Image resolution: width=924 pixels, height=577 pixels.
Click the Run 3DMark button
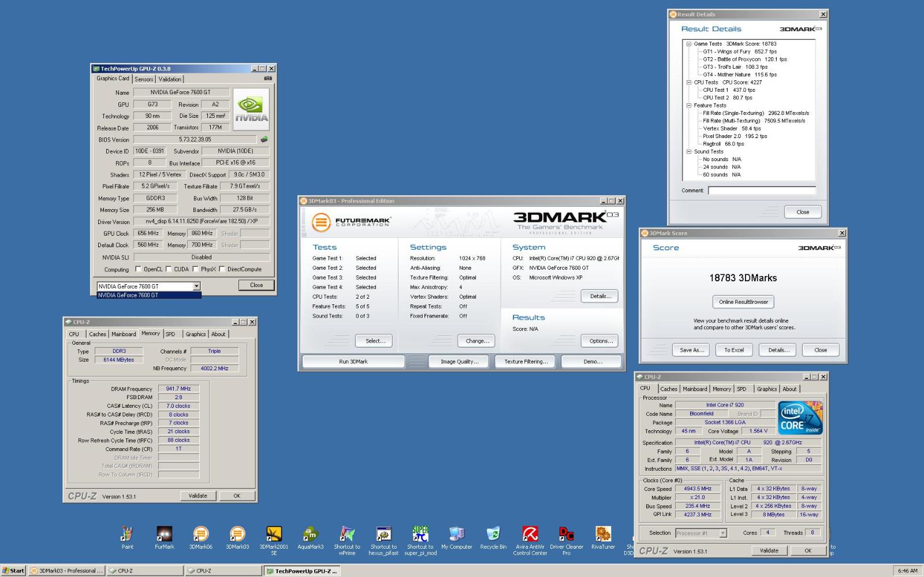coord(353,362)
